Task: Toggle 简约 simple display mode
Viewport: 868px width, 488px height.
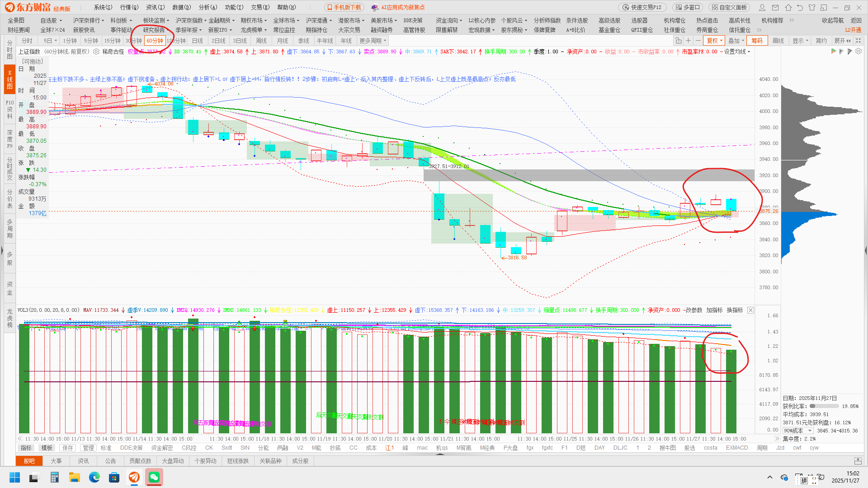Action: tap(821, 41)
